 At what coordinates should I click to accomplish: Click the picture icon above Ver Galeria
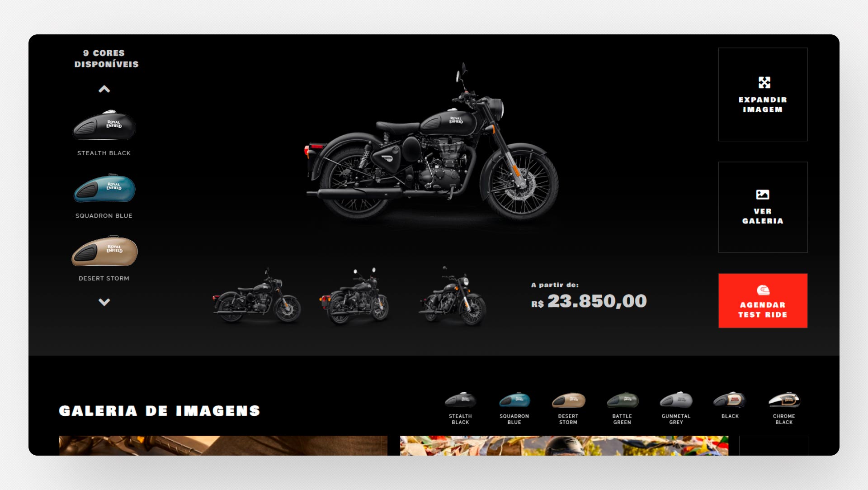763,195
